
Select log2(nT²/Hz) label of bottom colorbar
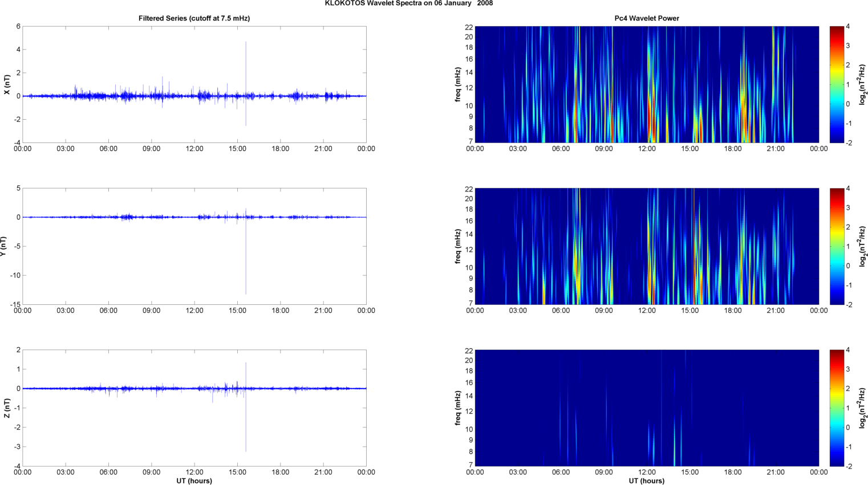pos(863,408)
